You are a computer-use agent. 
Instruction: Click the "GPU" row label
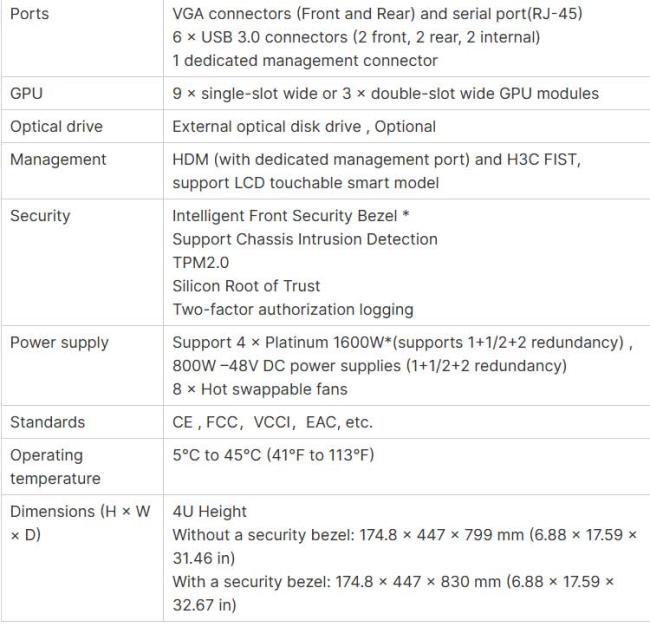(x=27, y=94)
